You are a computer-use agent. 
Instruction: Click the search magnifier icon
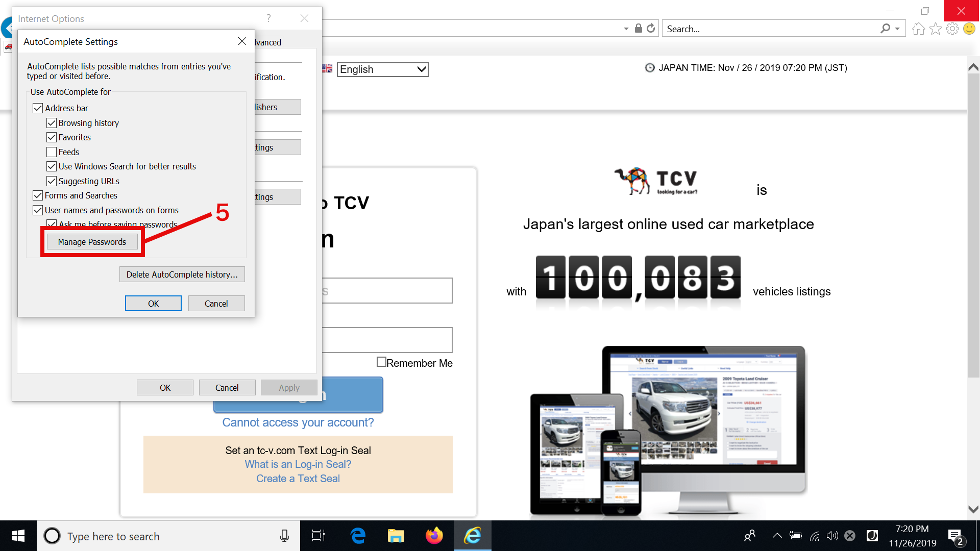(885, 29)
